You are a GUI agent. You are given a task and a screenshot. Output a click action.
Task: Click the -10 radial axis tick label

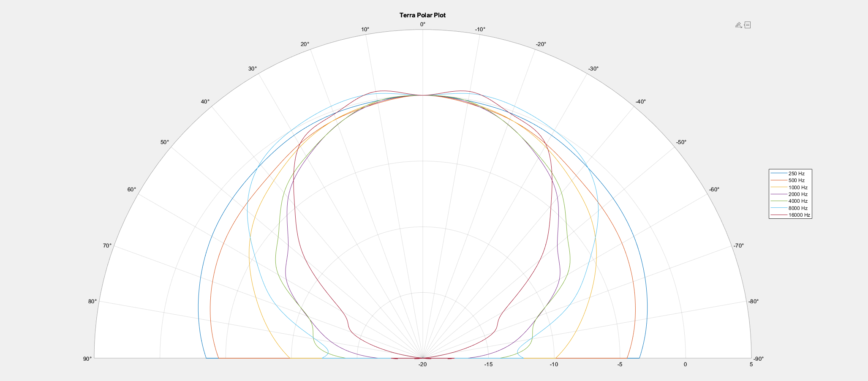pyautogui.click(x=554, y=365)
